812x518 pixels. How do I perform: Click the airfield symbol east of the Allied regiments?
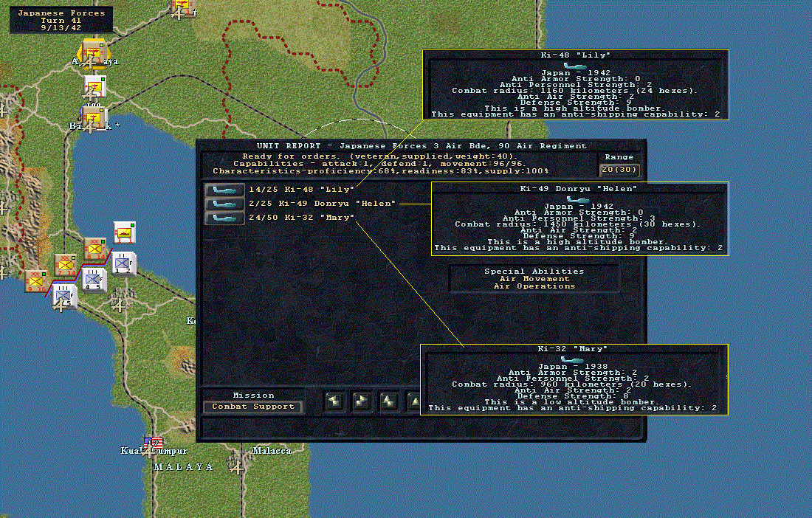pos(119,305)
